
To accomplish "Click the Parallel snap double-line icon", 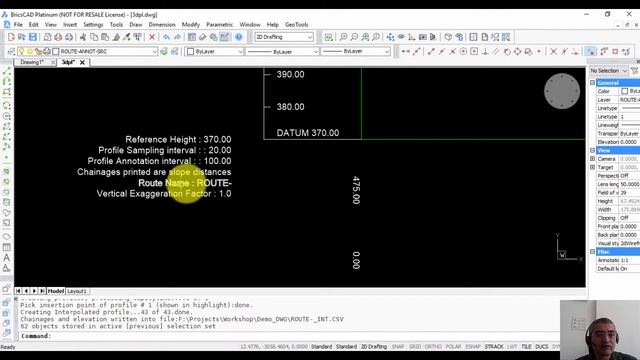I will click(496, 51).
